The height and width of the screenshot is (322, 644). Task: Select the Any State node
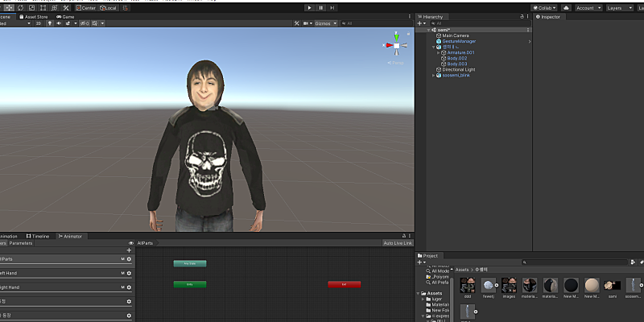[x=190, y=263]
